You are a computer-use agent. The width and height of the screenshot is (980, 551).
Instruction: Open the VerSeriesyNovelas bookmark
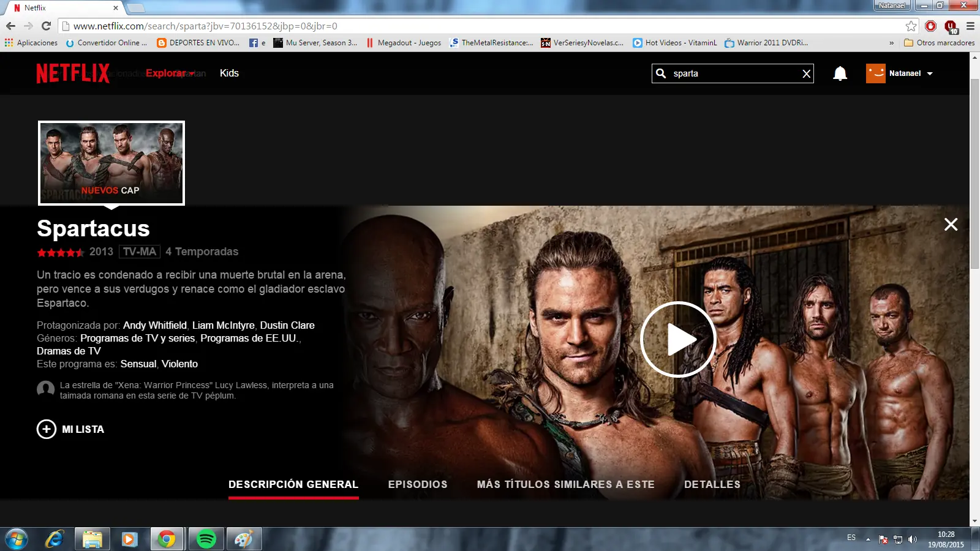click(582, 43)
